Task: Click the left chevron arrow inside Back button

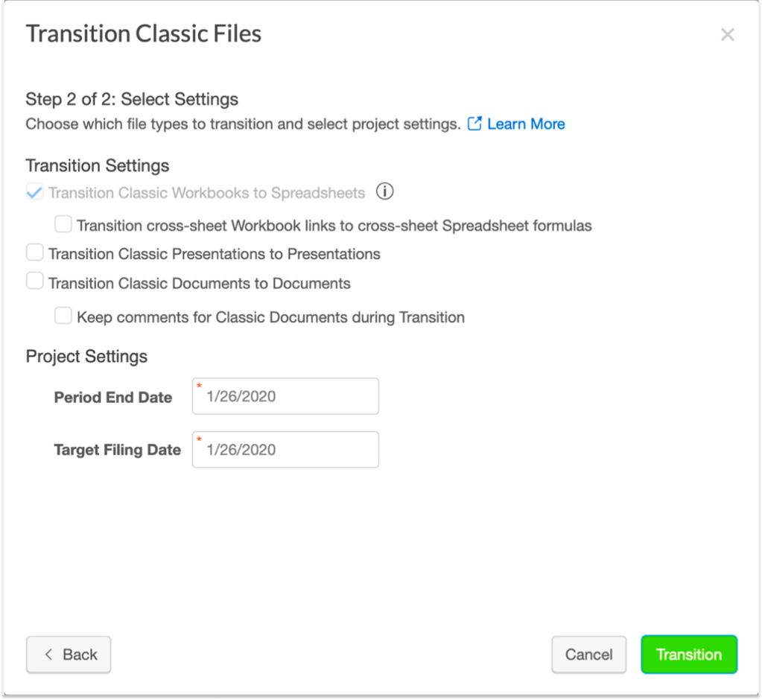Action: (x=49, y=655)
